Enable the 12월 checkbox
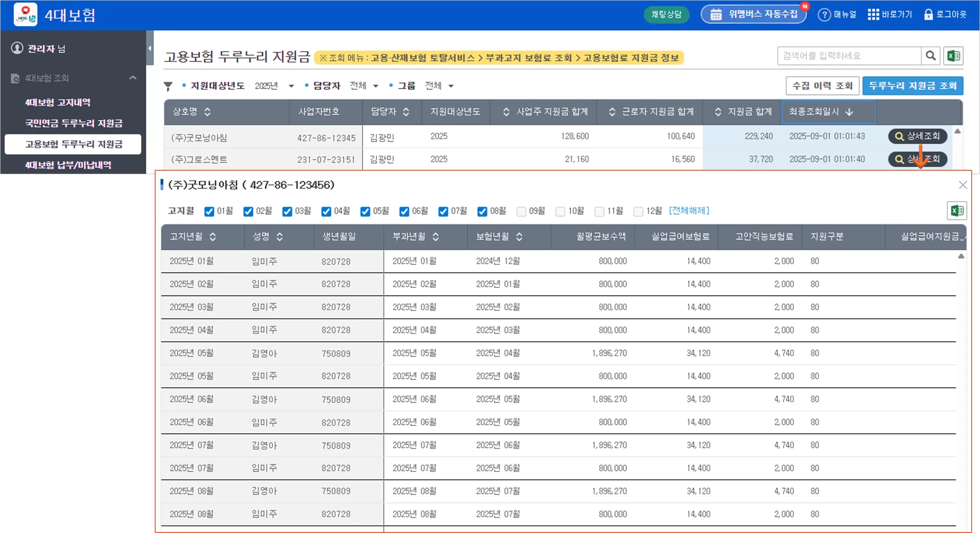980x533 pixels. coord(638,211)
